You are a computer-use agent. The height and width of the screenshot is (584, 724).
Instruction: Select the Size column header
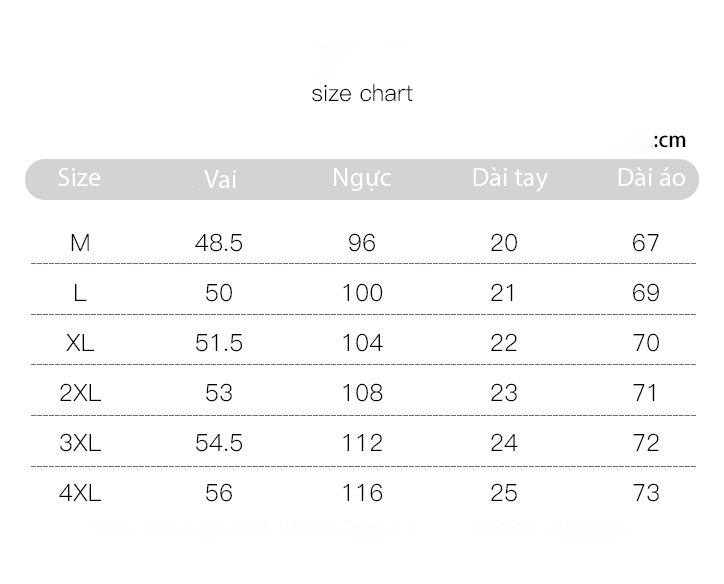click(79, 178)
